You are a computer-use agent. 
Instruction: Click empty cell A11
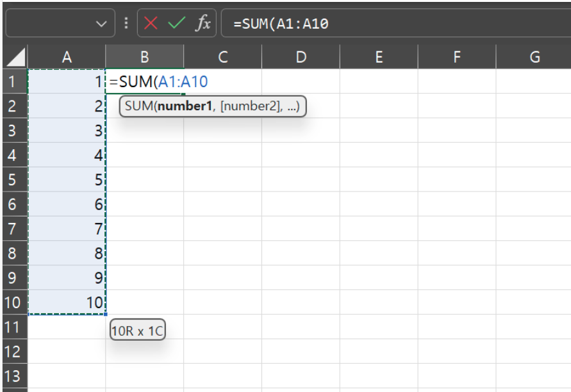point(67,327)
